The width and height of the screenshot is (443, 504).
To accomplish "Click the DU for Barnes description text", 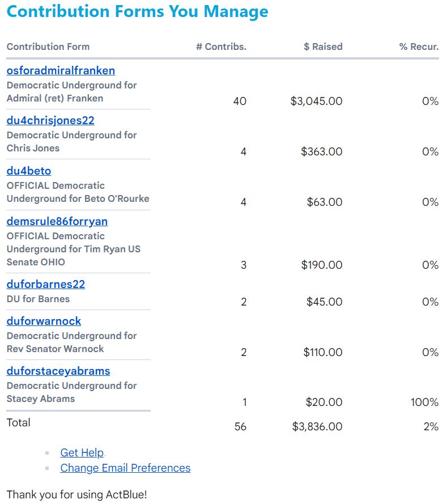I will tap(39, 299).
